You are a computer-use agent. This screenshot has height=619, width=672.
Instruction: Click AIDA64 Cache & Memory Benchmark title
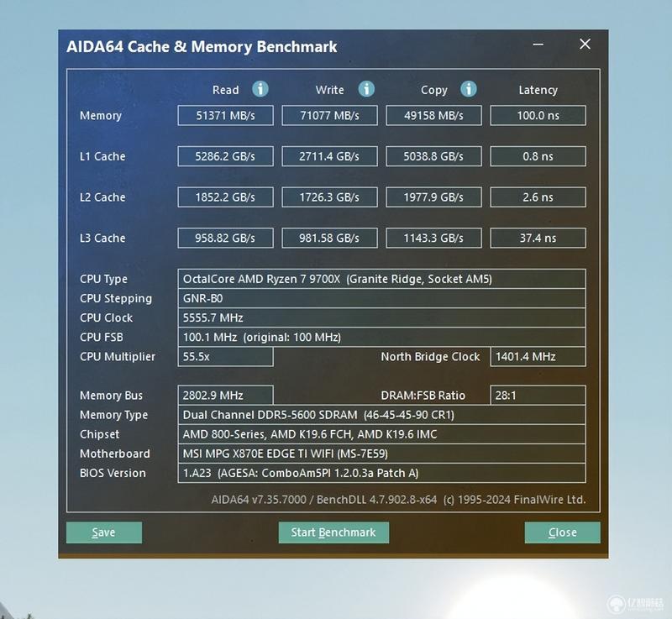coord(202,47)
